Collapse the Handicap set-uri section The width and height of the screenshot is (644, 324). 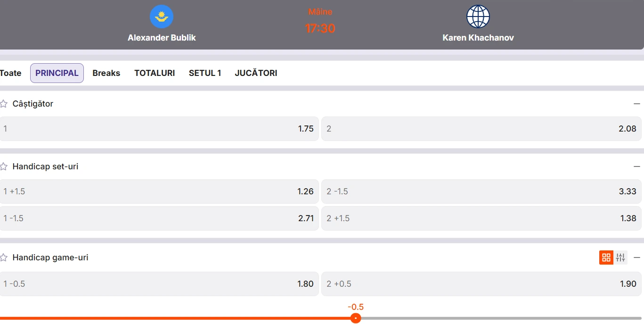click(637, 166)
